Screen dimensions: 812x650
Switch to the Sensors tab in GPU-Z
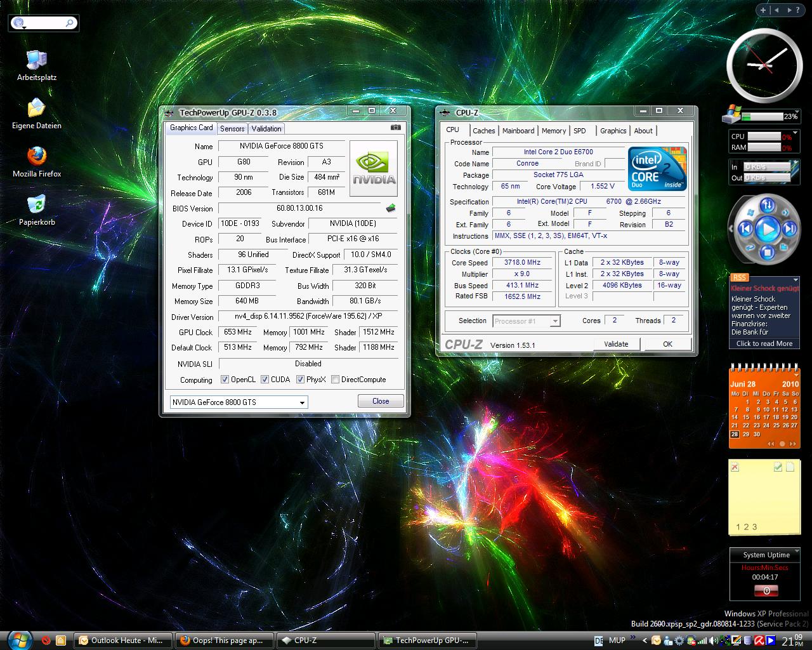point(232,128)
